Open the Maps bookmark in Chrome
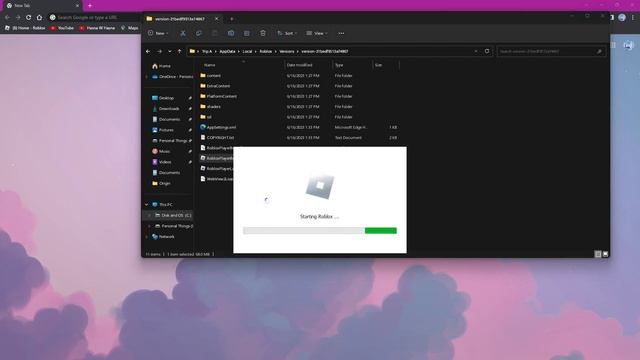Viewport: 640px width, 360px height. click(130, 28)
